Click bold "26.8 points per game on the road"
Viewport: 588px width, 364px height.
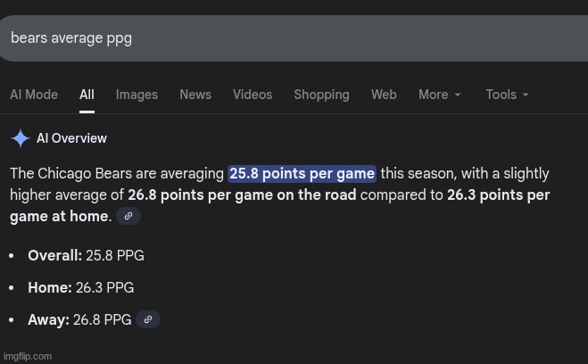[242, 194]
